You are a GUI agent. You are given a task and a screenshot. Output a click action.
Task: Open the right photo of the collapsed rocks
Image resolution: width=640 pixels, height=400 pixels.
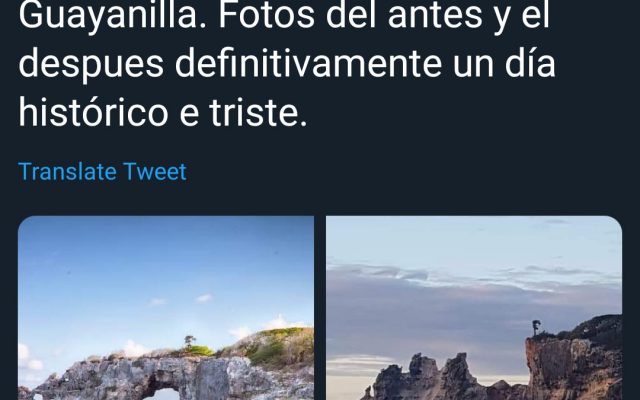tap(474, 308)
